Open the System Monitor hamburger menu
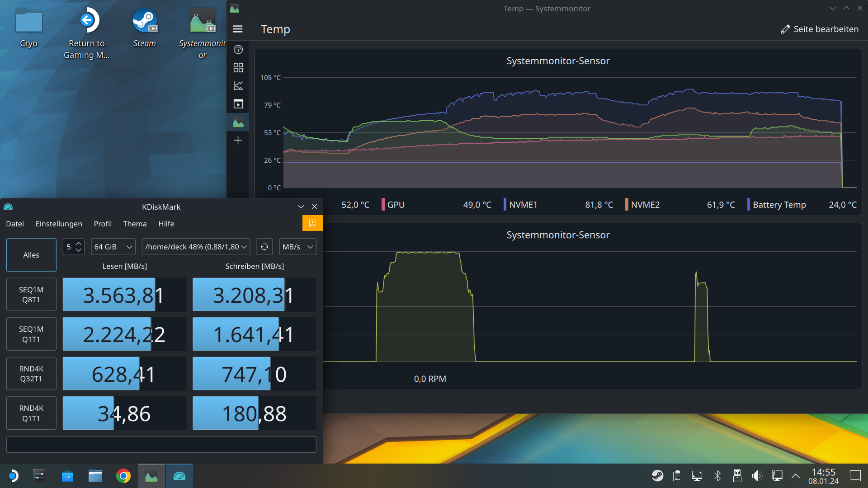Image resolution: width=868 pixels, height=488 pixels. [238, 29]
